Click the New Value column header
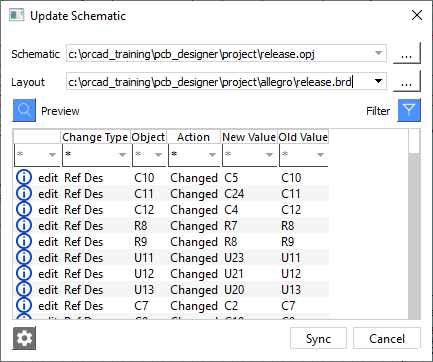This screenshot has width=433, height=362. pos(249,137)
